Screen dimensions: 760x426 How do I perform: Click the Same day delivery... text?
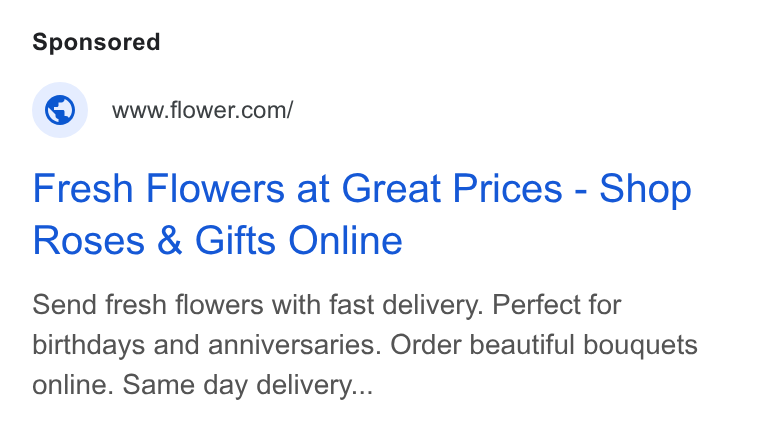click(248, 386)
